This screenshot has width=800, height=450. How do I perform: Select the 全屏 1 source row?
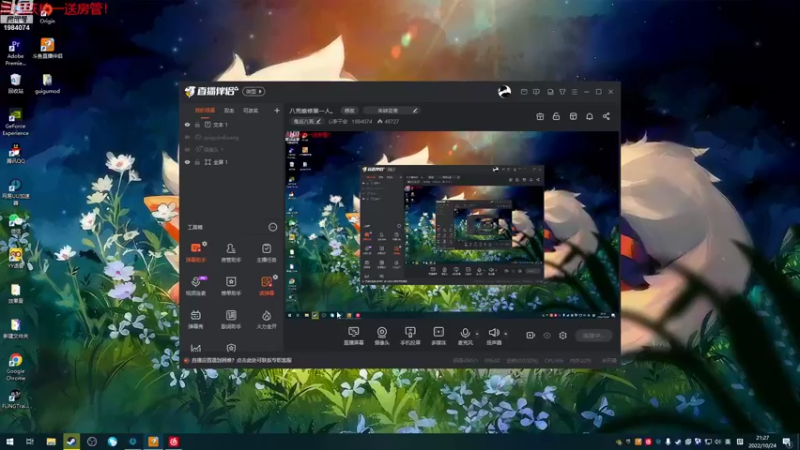click(232, 162)
